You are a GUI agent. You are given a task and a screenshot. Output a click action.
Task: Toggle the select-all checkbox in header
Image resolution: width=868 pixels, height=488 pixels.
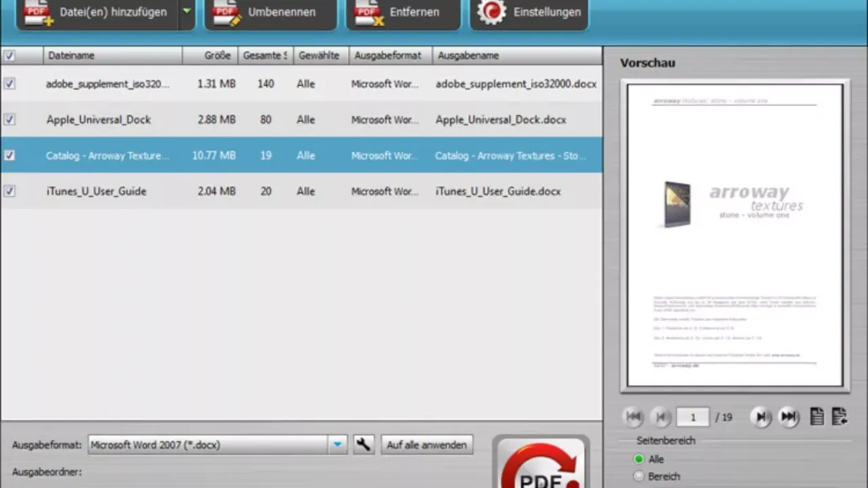(x=9, y=56)
